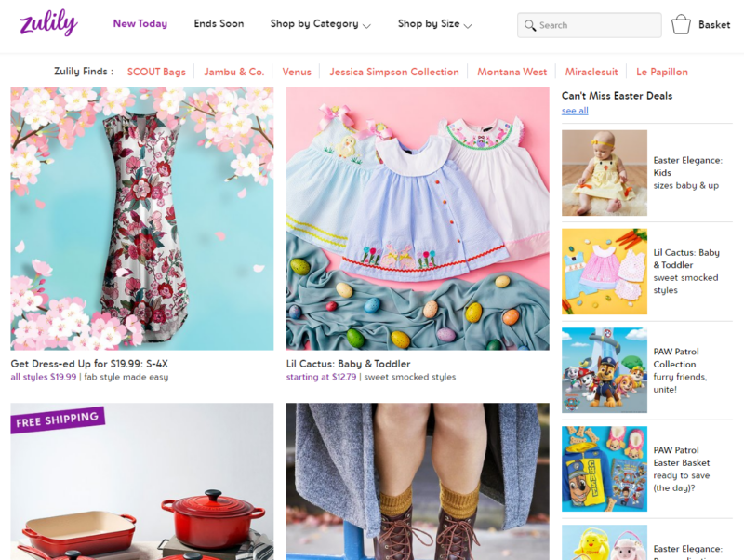This screenshot has width=744, height=560.
Task: Open the Venus brand link
Action: (x=297, y=72)
